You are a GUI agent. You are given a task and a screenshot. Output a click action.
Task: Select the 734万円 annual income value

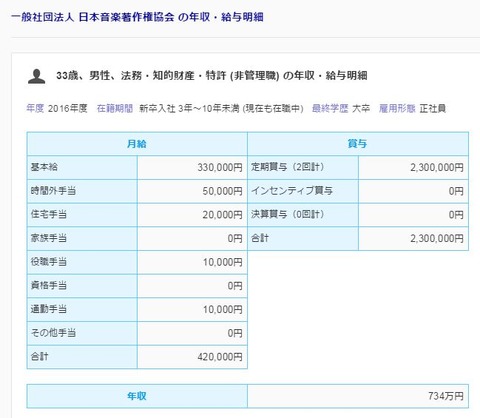[446, 396]
